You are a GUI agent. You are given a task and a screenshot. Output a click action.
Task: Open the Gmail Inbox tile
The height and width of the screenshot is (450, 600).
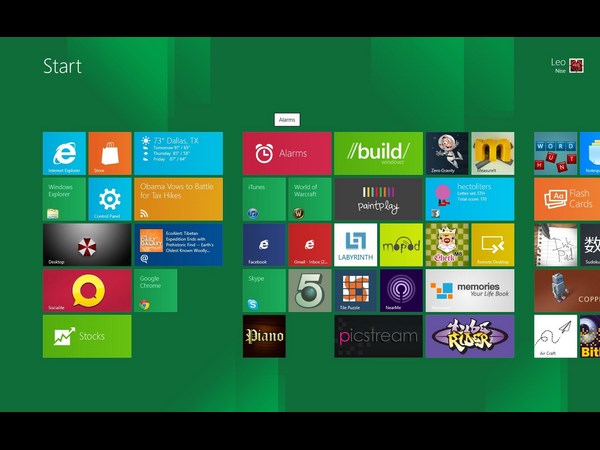coord(310,245)
